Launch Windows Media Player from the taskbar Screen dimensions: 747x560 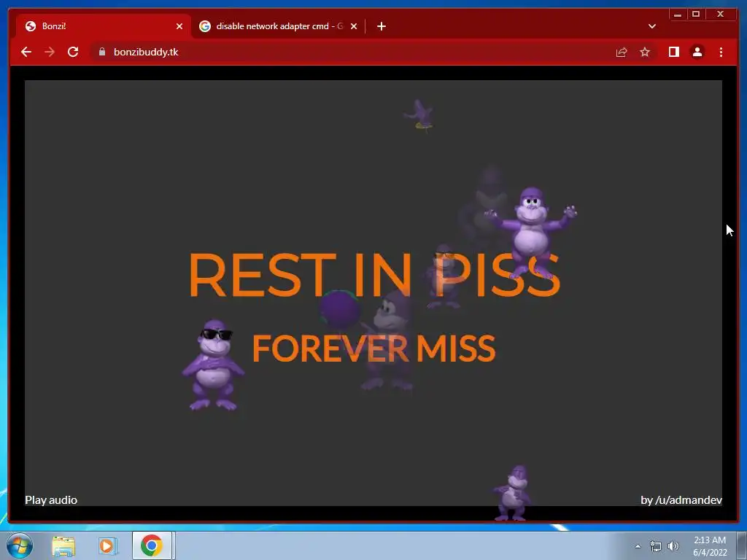coord(108,545)
